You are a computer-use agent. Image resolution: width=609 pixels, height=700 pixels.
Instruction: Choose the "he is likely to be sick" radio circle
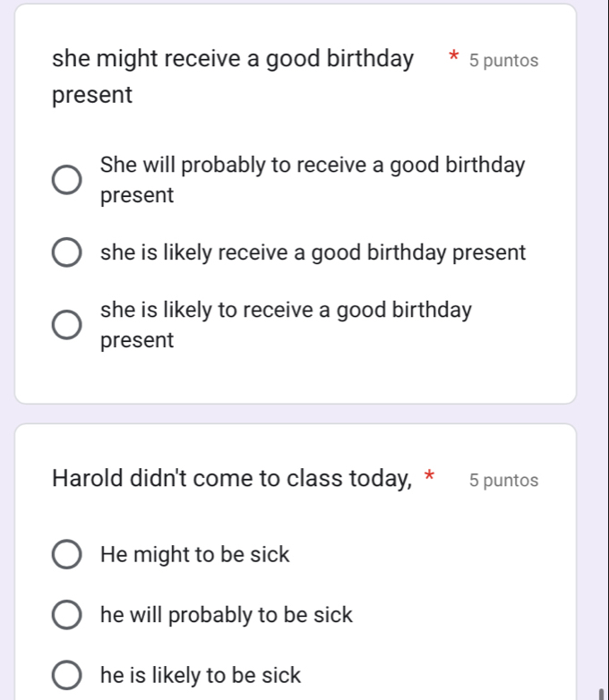67,676
